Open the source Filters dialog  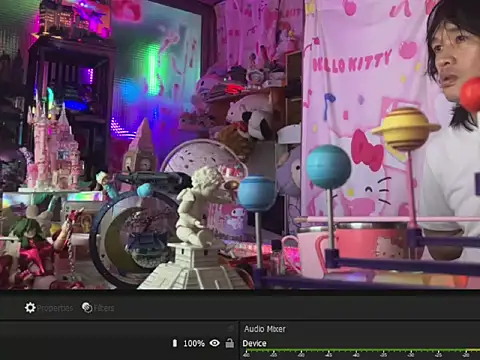(x=98, y=308)
